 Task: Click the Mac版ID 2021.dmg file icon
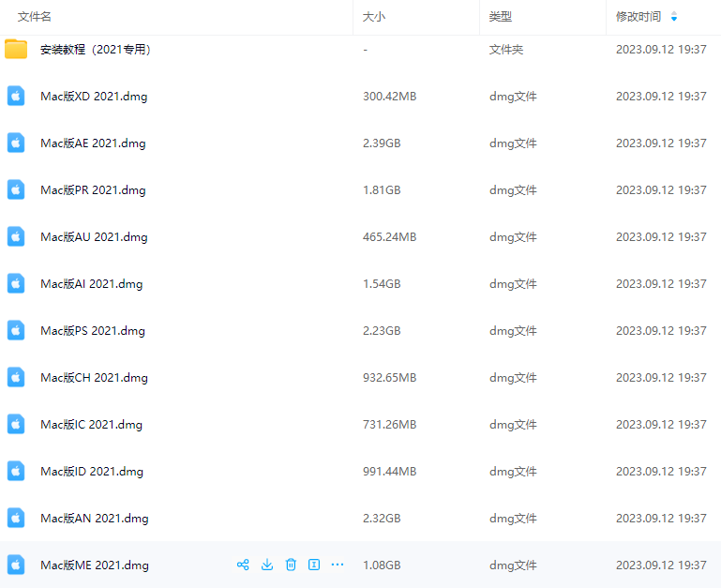click(16, 471)
